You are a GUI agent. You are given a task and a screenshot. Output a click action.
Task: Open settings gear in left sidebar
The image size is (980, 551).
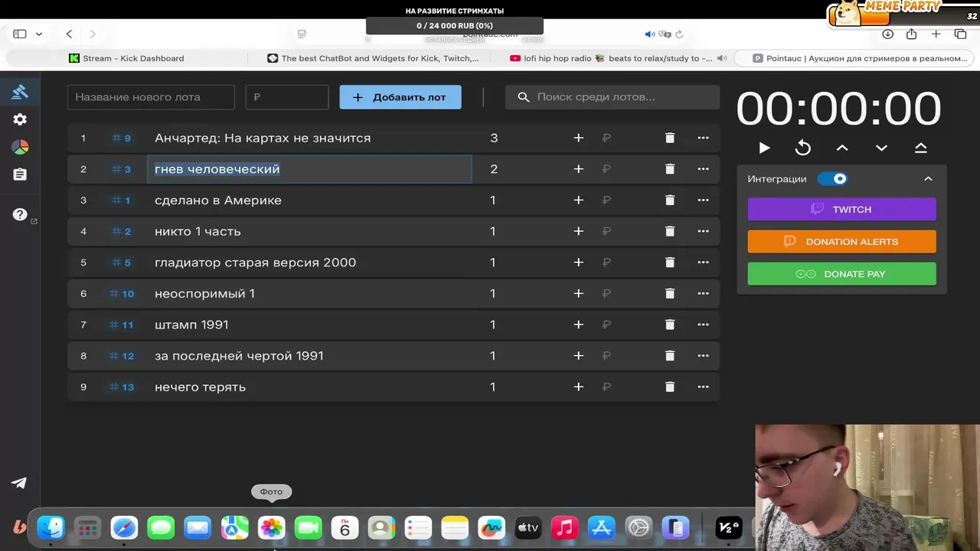coord(20,119)
